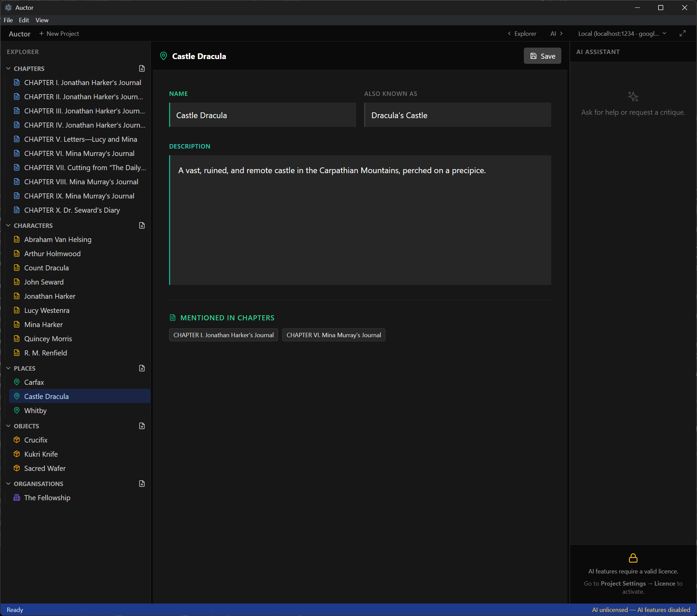Click the add new place icon
The image size is (697, 616).
coord(142,368)
